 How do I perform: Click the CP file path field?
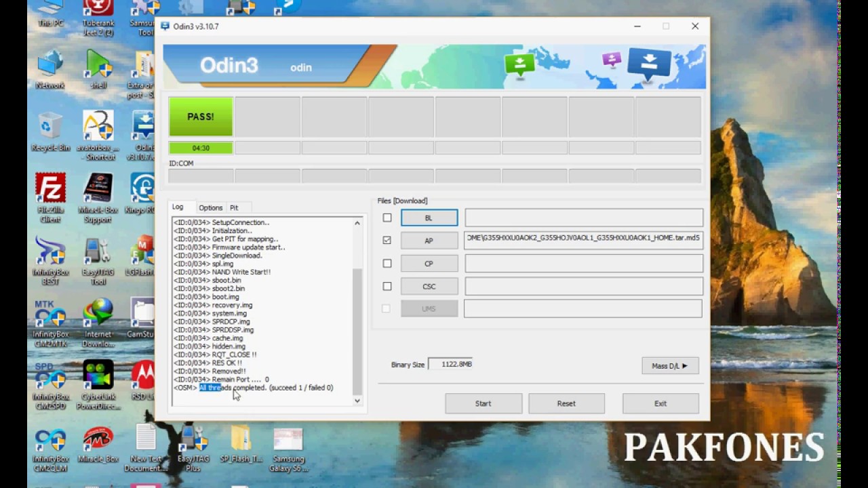pyautogui.click(x=583, y=264)
